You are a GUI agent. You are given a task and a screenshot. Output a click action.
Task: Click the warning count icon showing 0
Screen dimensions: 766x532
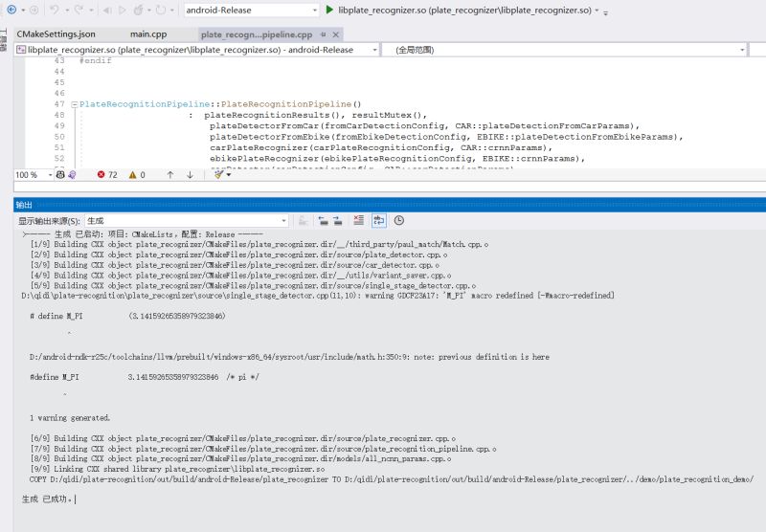coord(132,175)
